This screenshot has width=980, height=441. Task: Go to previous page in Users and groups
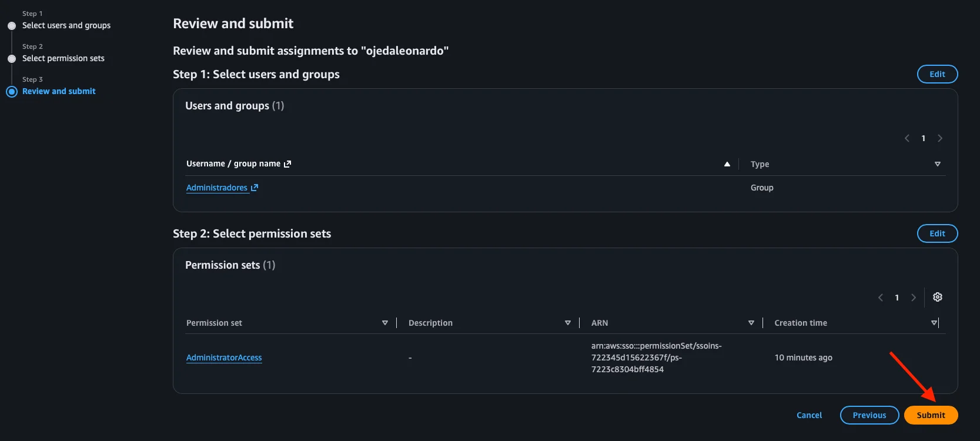tap(907, 138)
